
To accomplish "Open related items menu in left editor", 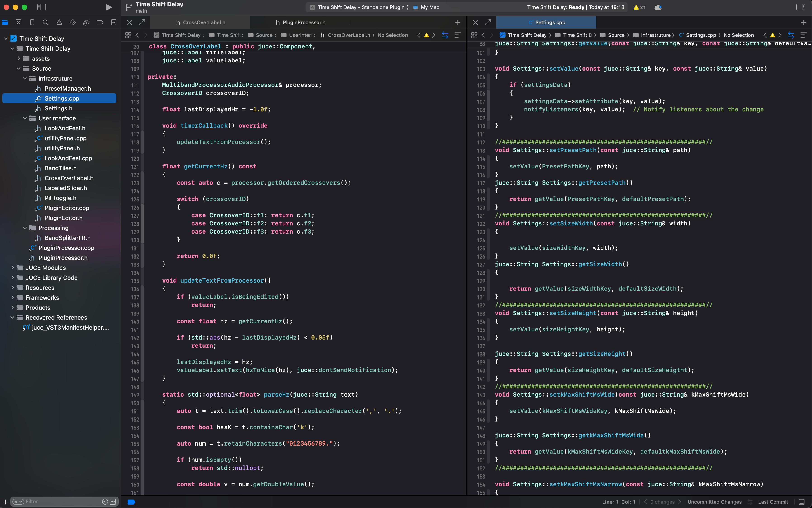I will (128, 35).
